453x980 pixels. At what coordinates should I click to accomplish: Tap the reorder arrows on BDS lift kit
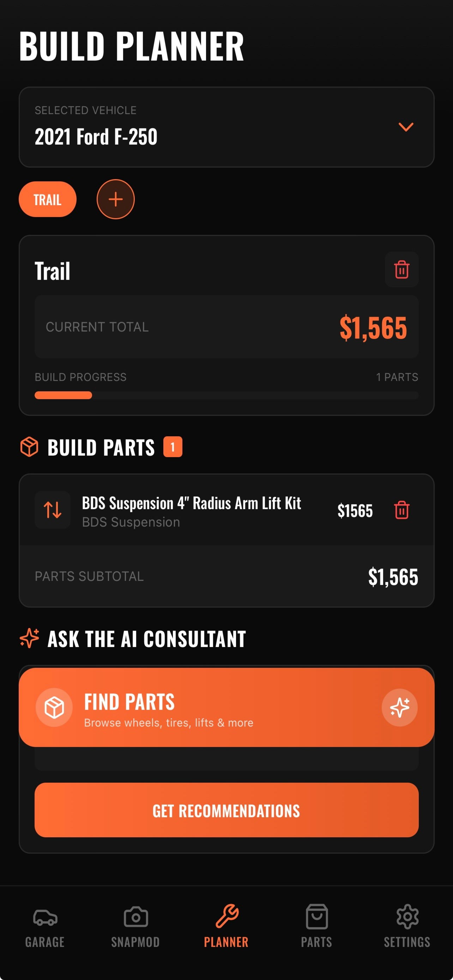click(53, 510)
